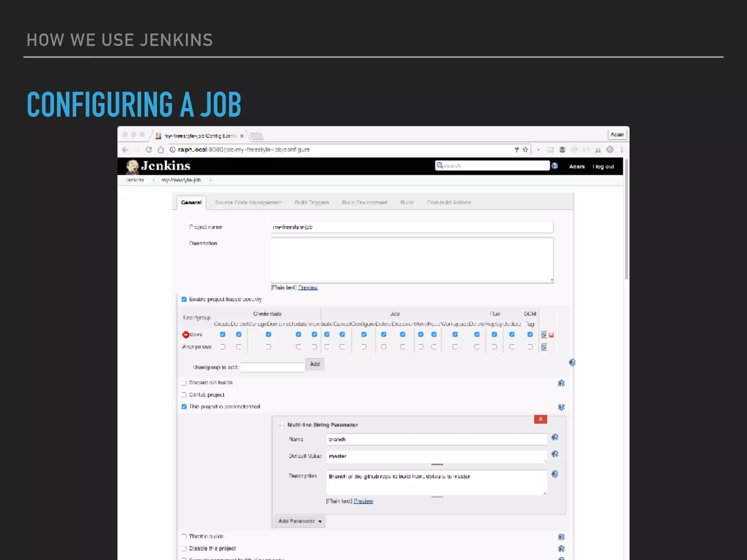This screenshot has width=747, height=560.
Task: Open help for Disable this project
Action: tap(561, 549)
